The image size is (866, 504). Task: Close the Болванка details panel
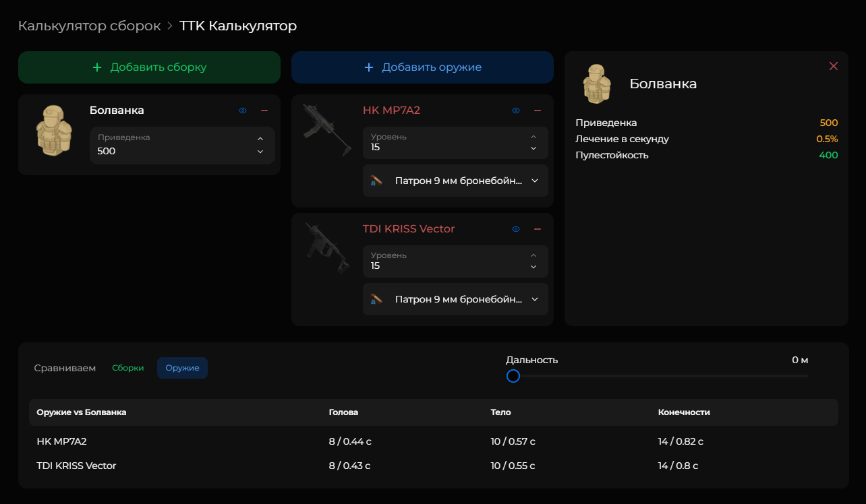tap(834, 66)
